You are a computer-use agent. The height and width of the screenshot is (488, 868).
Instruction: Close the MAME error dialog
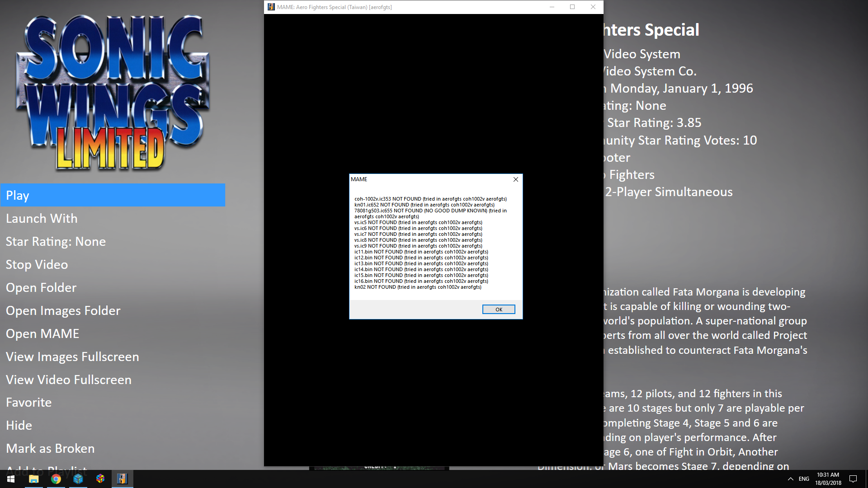516,179
